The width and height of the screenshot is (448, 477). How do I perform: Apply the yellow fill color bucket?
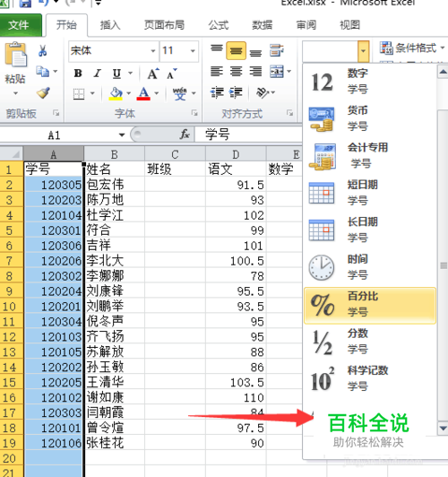point(116,93)
